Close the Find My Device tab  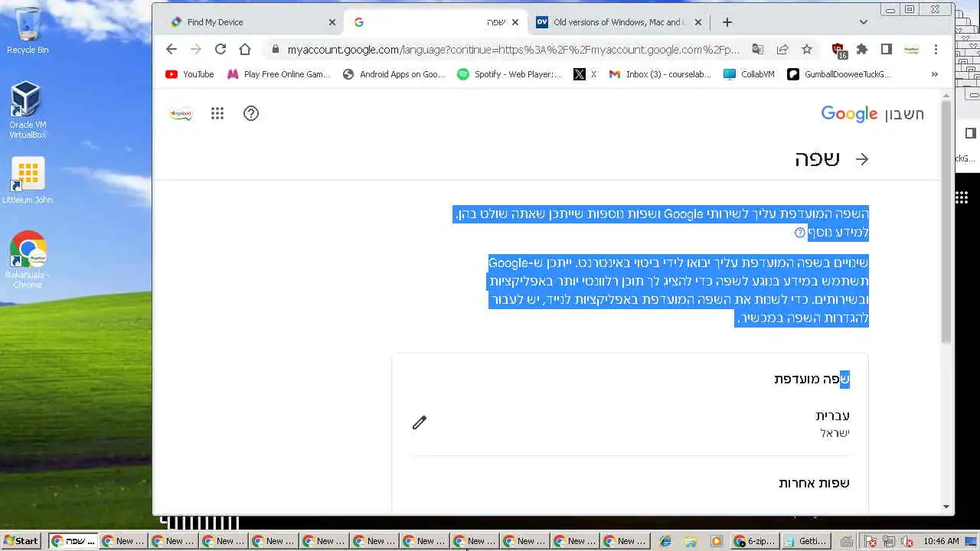click(x=332, y=22)
